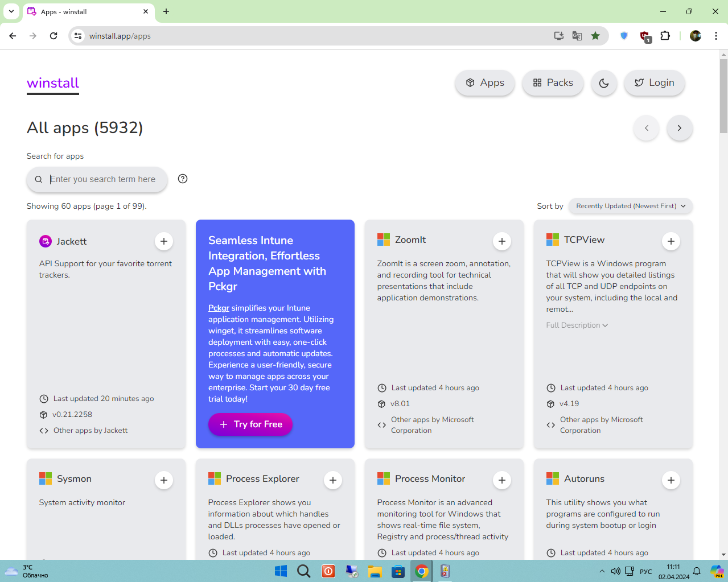Viewport: 728px width, 582px height.
Task: Click the winstall logo link
Action: point(53,83)
